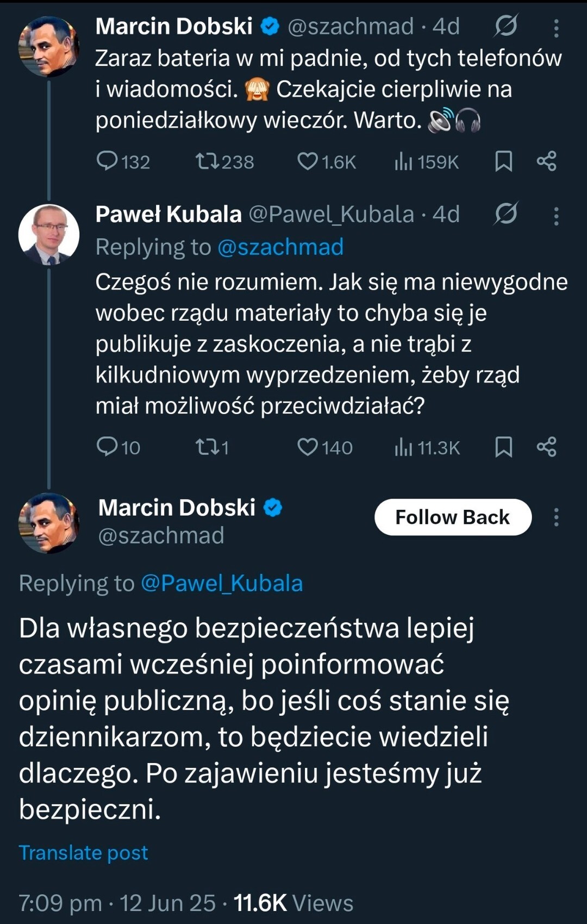Image resolution: width=587 pixels, height=924 pixels.
Task: Open Grok icon on Paweł Kubala's reply
Action: tap(505, 214)
